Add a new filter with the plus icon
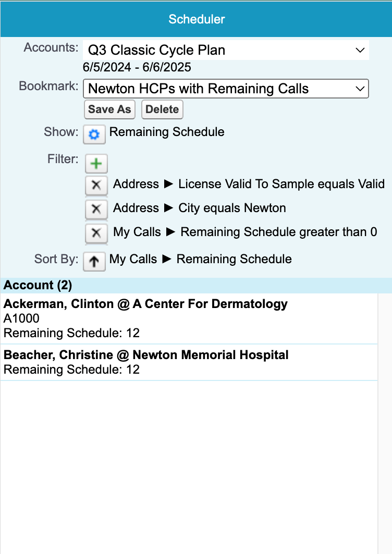Screen dimensions: 392x554 (96, 163)
